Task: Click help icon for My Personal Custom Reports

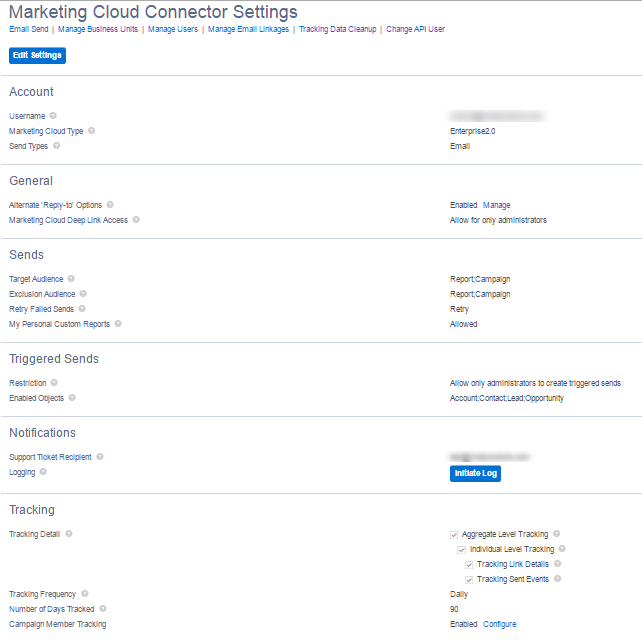Action: point(118,324)
